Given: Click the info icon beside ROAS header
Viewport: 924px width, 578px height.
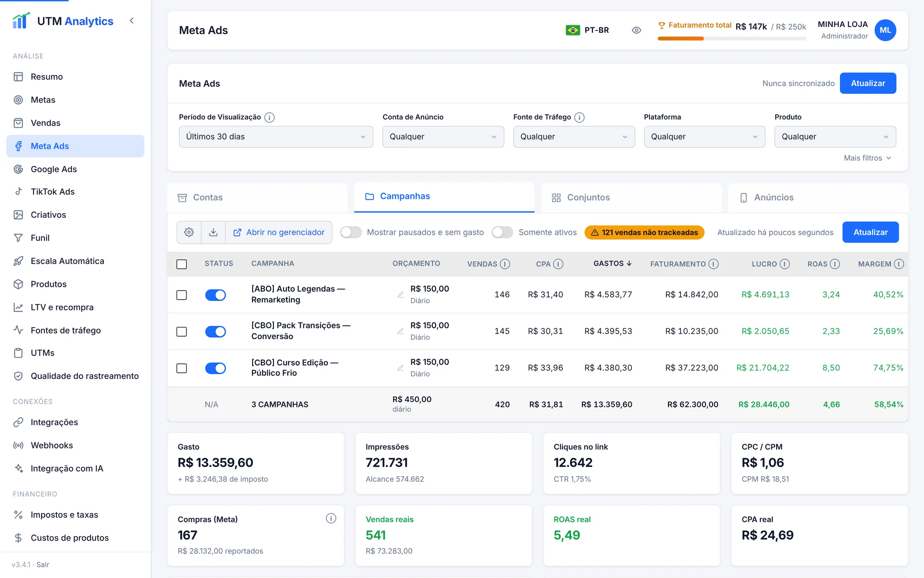Looking at the screenshot, I should pos(834,264).
